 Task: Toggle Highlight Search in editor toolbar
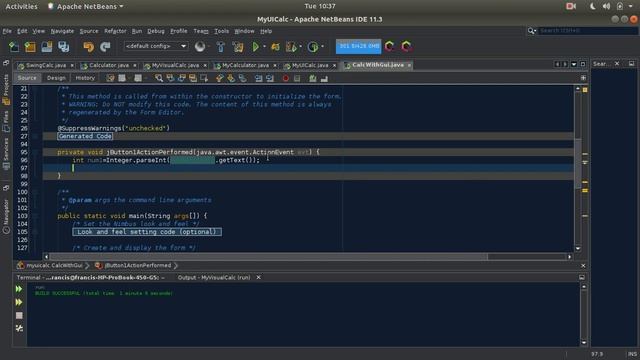193,78
